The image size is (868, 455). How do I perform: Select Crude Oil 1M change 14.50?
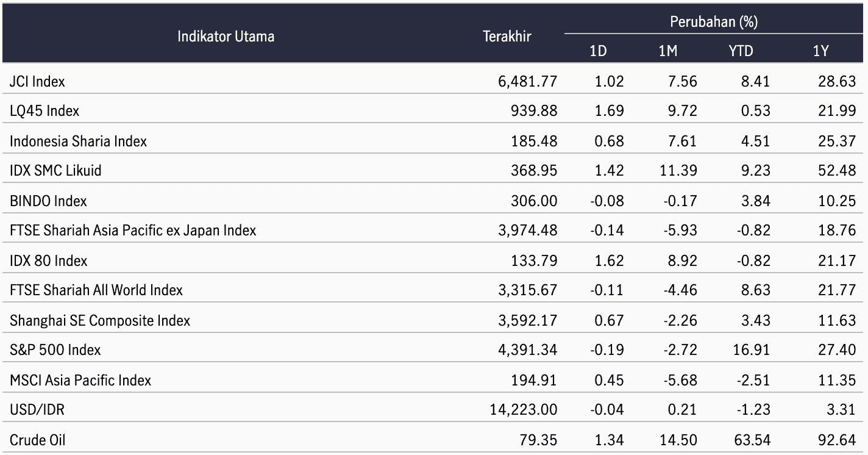tap(678, 440)
